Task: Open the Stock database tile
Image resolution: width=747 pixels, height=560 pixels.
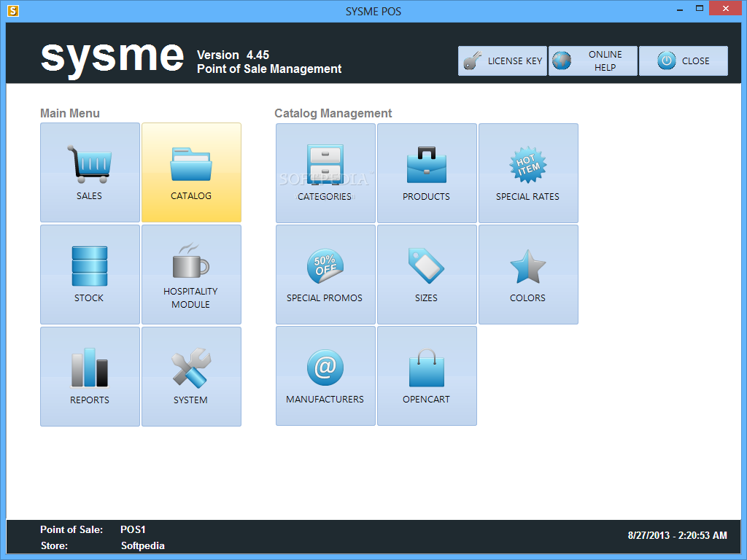Action: (90, 274)
